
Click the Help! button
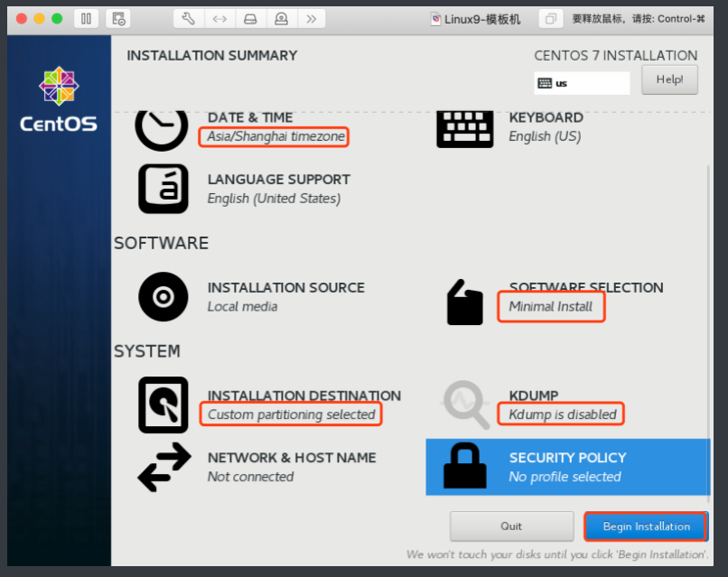pos(669,79)
